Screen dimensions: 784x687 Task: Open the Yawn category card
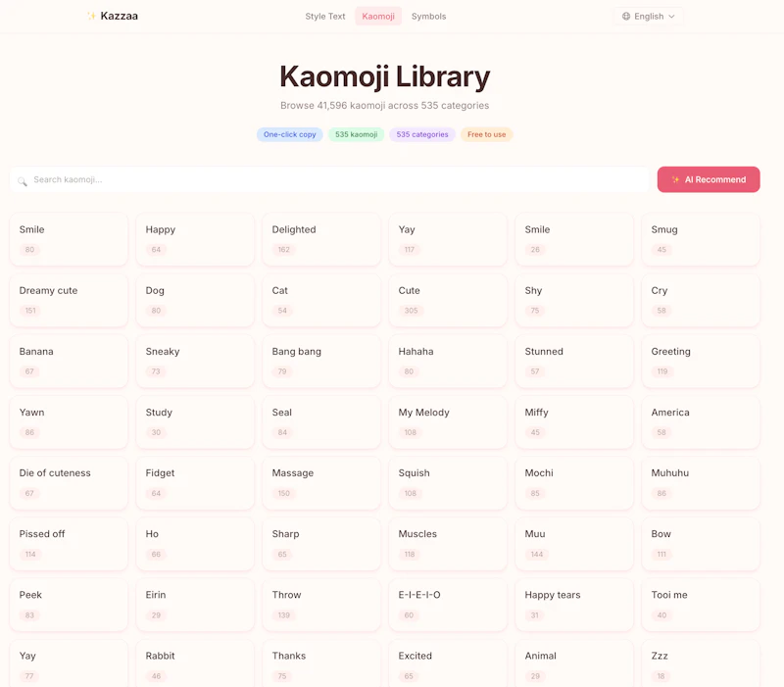(69, 422)
